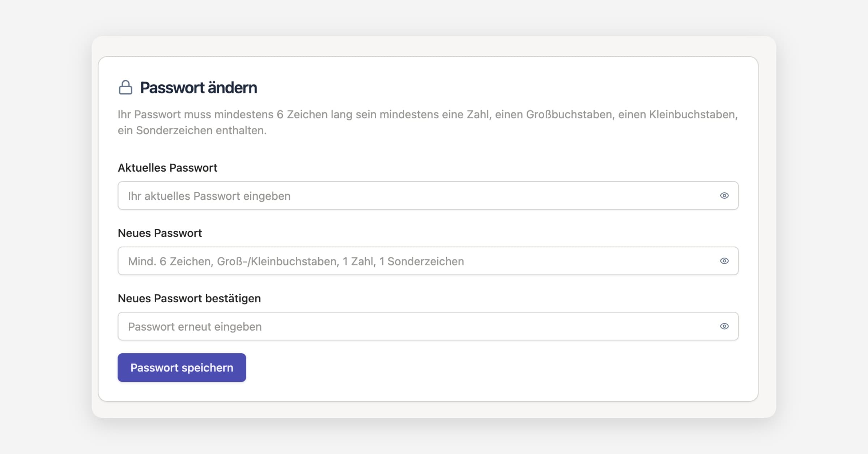Toggle visibility of Neues Passwort field
868x454 pixels.
pos(724,261)
